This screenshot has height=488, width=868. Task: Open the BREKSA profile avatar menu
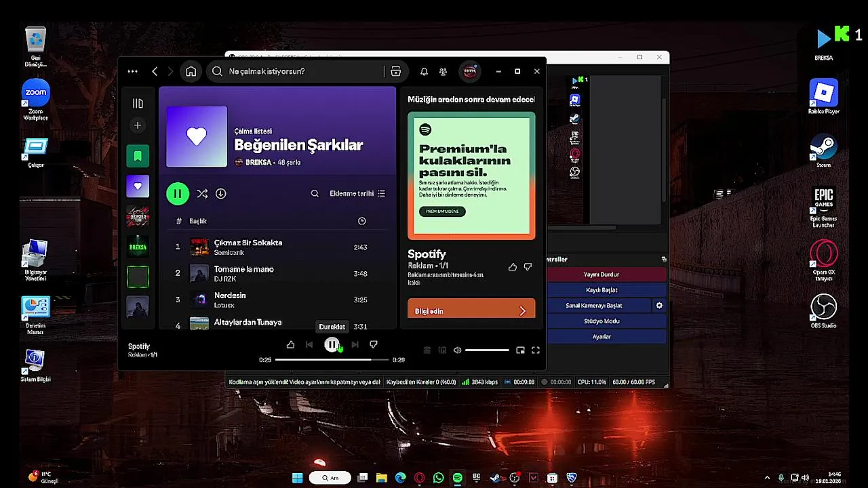(469, 71)
